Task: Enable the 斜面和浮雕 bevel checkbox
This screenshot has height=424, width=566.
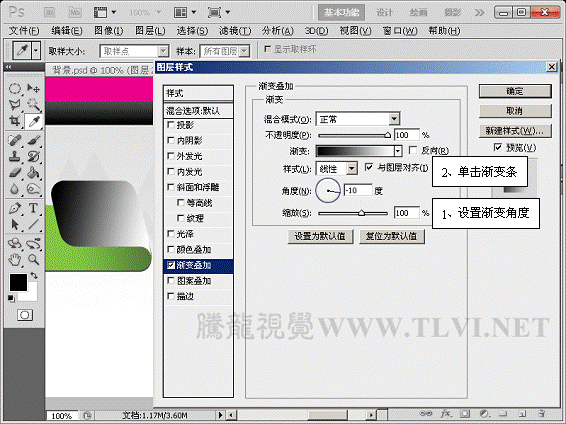Action: coord(171,187)
